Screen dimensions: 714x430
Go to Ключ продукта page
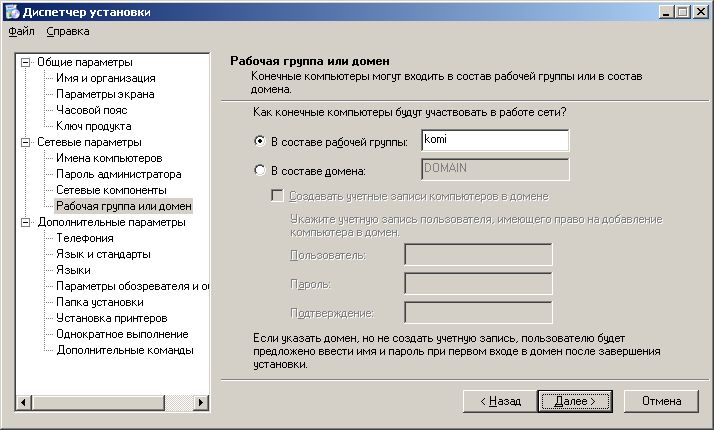click(93, 126)
